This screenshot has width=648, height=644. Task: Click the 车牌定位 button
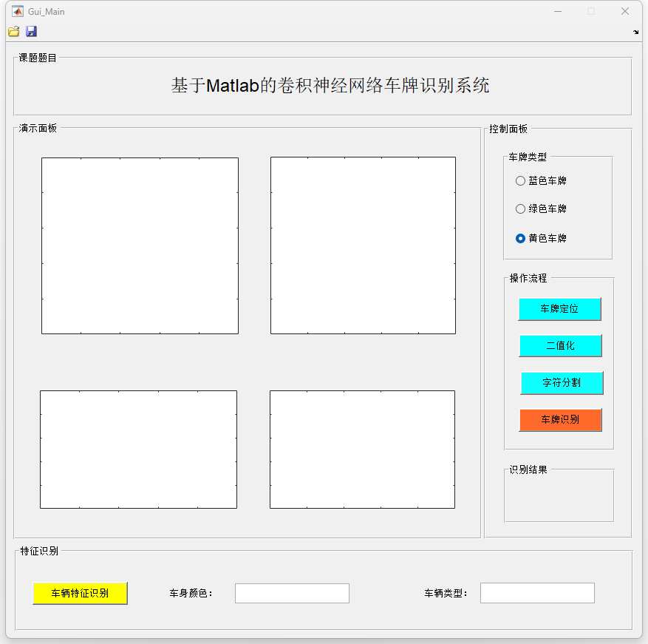tap(559, 308)
